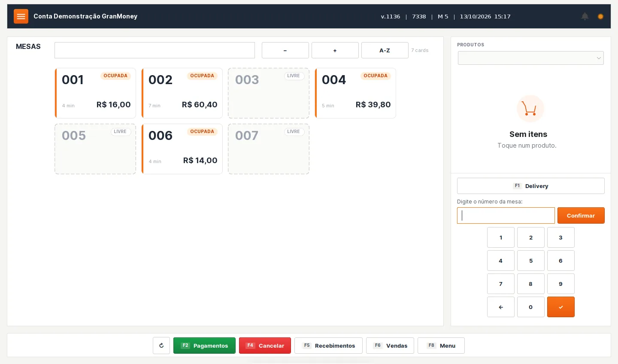Check the notifications bell icon
618x364 pixels.
(585, 16)
